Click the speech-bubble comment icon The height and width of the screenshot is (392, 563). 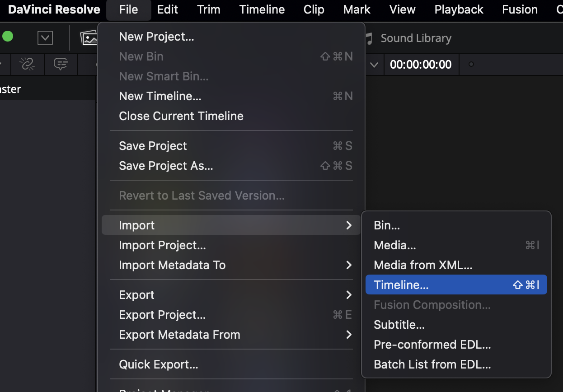[x=61, y=65]
